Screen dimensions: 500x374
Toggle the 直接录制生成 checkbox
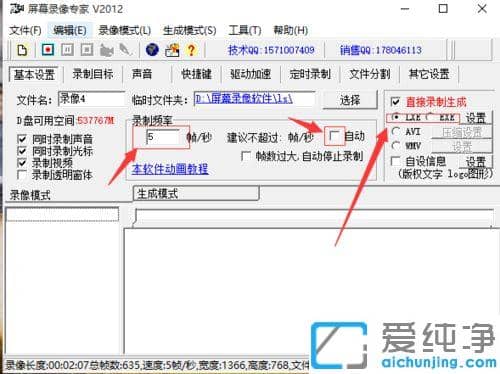395,102
